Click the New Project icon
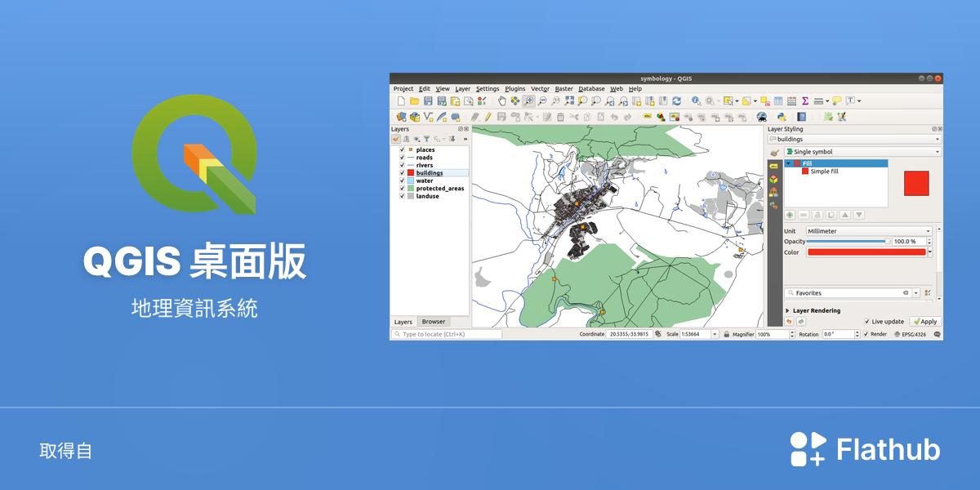The image size is (980, 490). 401,100
